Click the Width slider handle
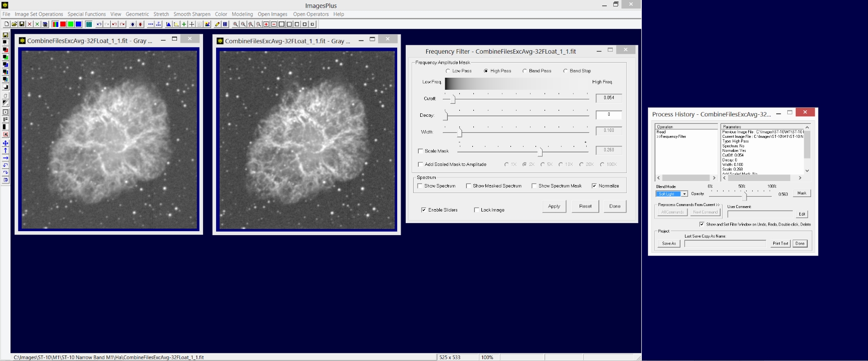The height and width of the screenshot is (361, 868). [x=459, y=132]
